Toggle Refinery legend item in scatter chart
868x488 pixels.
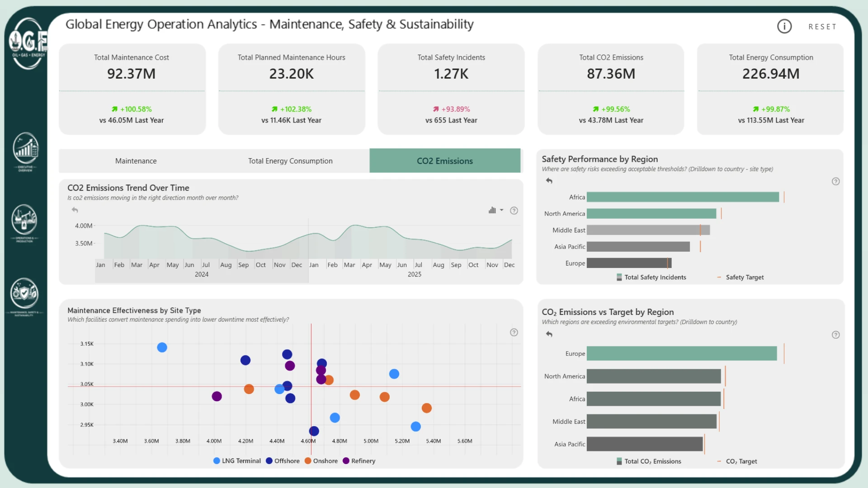pos(359,461)
